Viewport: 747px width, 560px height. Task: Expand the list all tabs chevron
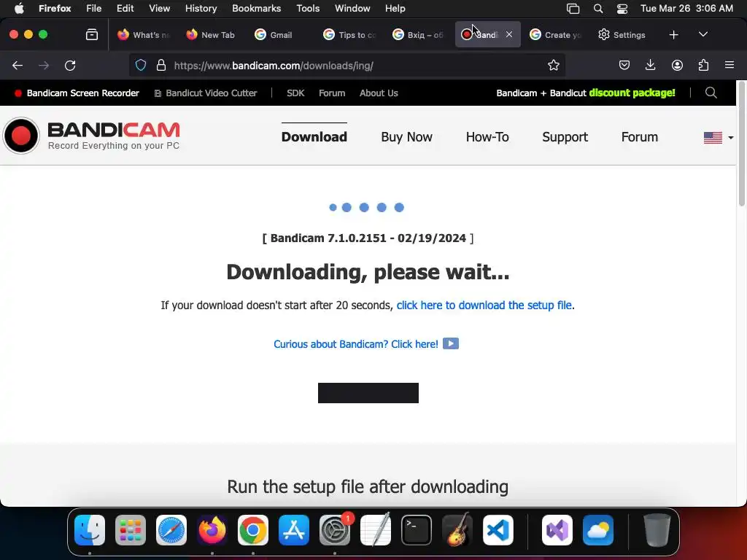pyautogui.click(x=703, y=35)
